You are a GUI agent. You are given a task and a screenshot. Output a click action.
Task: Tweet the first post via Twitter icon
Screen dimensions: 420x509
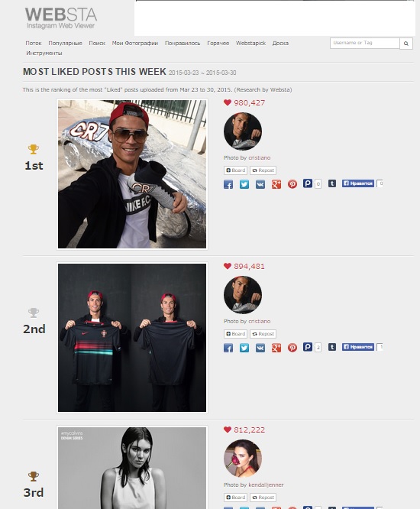click(244, 184)
